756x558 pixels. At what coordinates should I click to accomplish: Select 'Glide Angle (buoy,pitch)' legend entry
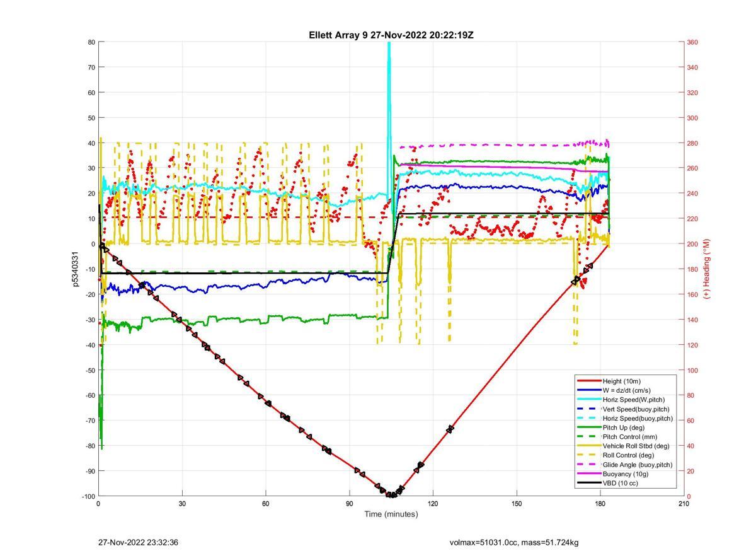(625, 465)
